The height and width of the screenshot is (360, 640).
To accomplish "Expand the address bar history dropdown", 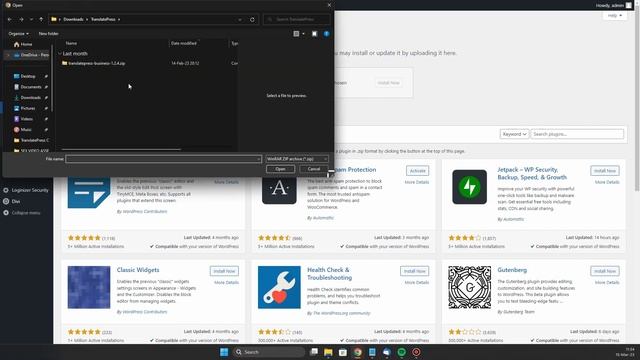I will 240,19.
